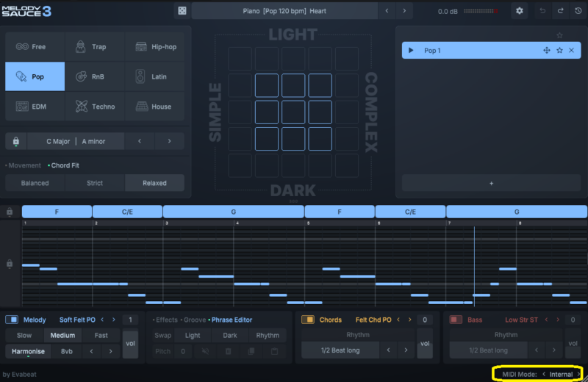Switch MIDI Mode with the right arrow
Image resolution: width=588 pixels, height=382 pixels.
(x=578, y=374)
